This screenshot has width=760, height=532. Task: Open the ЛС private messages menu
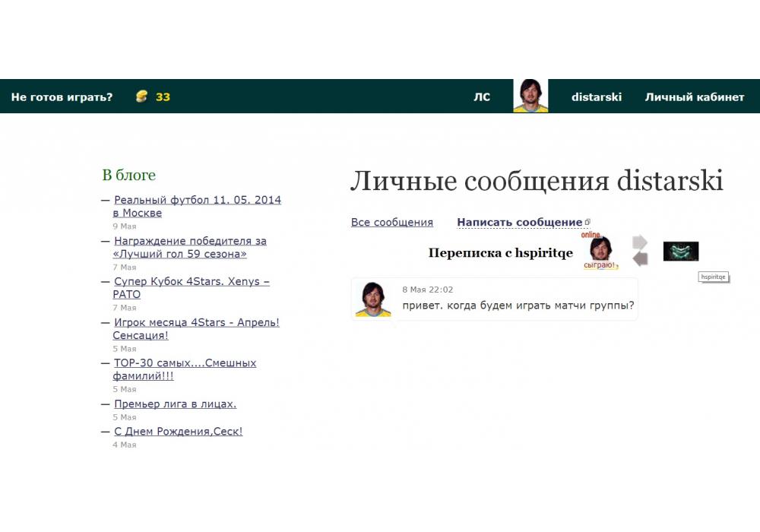coord(482,97)
